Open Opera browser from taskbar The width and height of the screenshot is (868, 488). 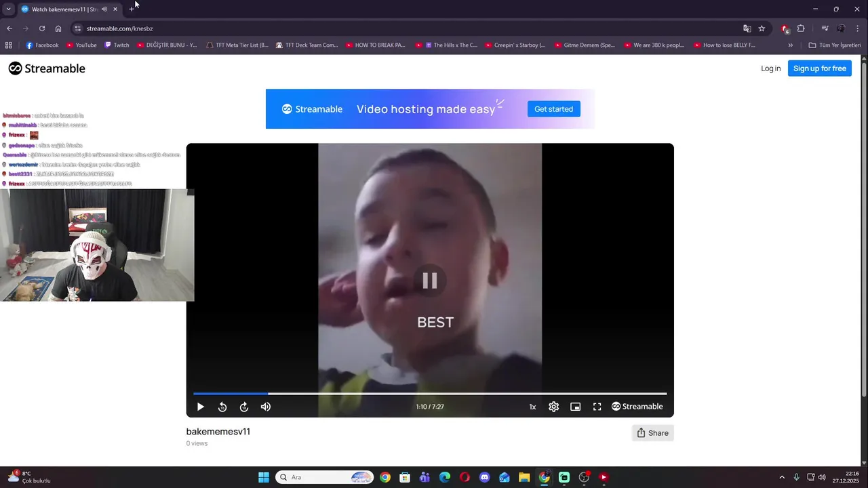[x=465, y=477]
